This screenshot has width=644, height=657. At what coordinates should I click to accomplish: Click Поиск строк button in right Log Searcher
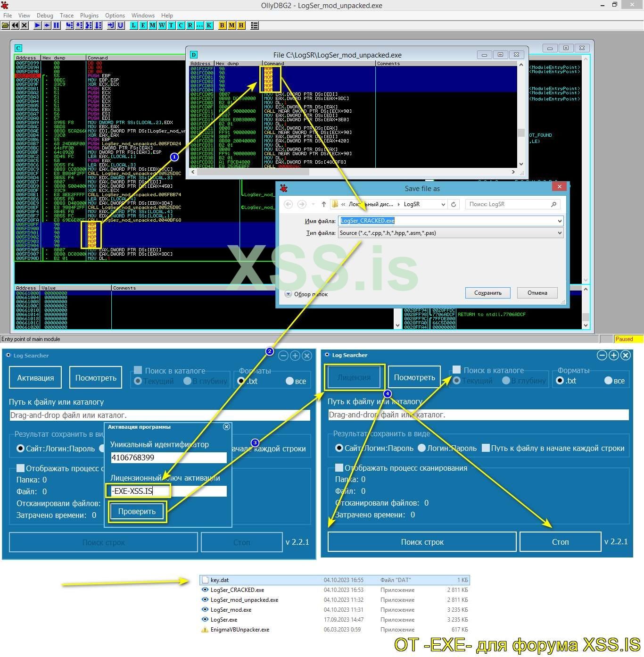click(422, 542)
